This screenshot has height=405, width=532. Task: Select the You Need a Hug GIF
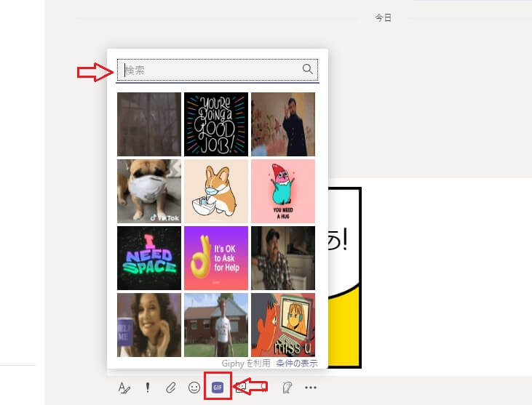tap(283, 191)
